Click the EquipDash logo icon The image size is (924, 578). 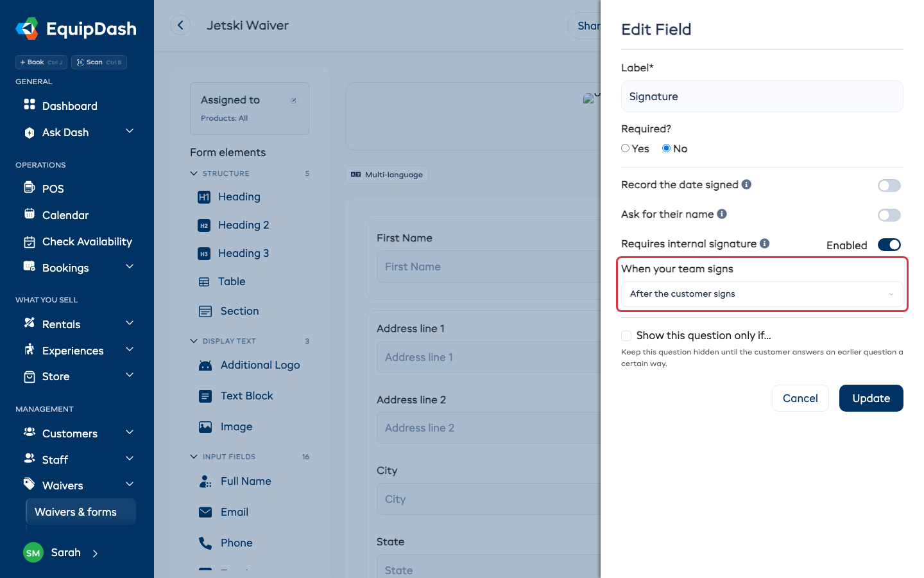(x=27, y=29)
